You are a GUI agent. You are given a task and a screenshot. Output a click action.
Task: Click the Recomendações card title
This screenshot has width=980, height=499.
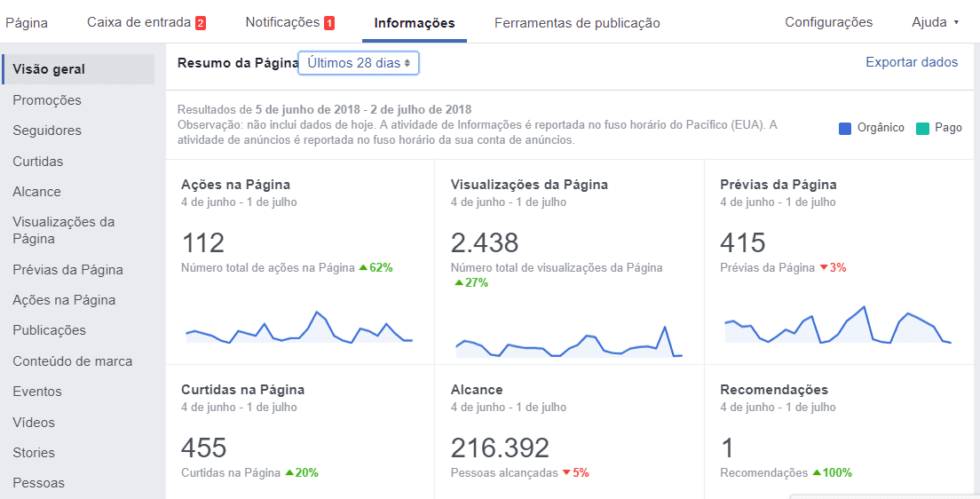click(x=774, y=390)
